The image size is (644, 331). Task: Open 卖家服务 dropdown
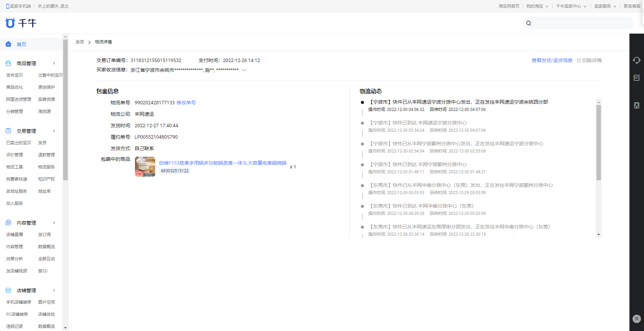605,6
